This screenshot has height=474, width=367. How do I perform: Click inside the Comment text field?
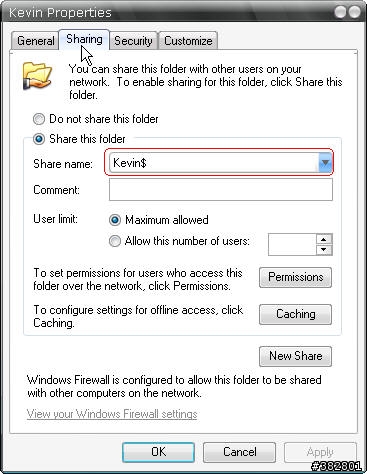point(221,190)
